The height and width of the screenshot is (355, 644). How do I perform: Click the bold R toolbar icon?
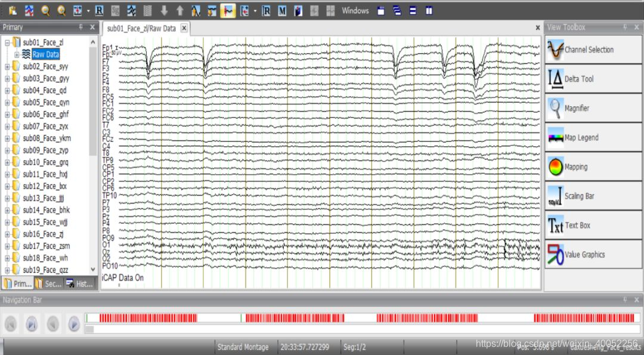coord(99,11)
